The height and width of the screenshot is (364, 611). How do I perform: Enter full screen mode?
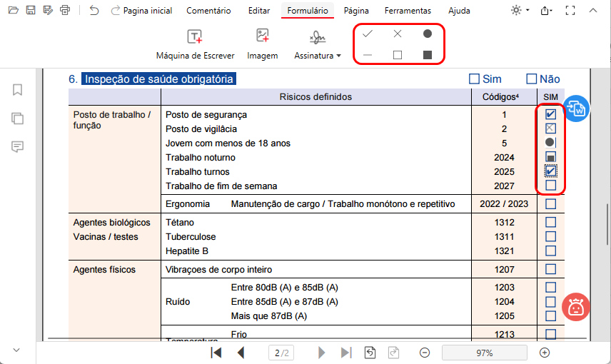tap(570, 11)
